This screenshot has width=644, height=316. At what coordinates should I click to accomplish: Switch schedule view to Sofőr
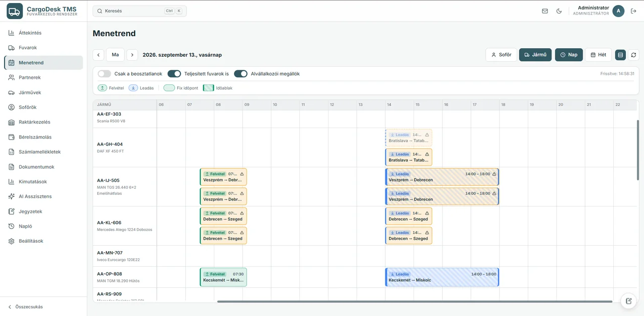(x=501, y=55)
